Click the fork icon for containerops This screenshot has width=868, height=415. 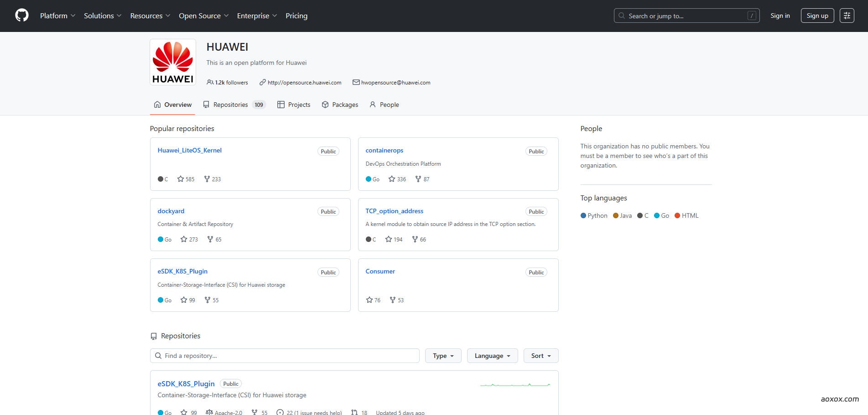pos(418,179)
